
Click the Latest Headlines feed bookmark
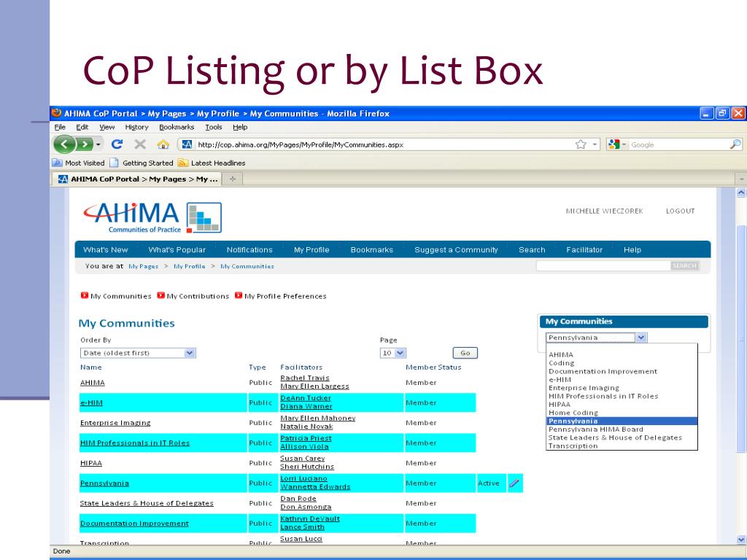(212, 163)
